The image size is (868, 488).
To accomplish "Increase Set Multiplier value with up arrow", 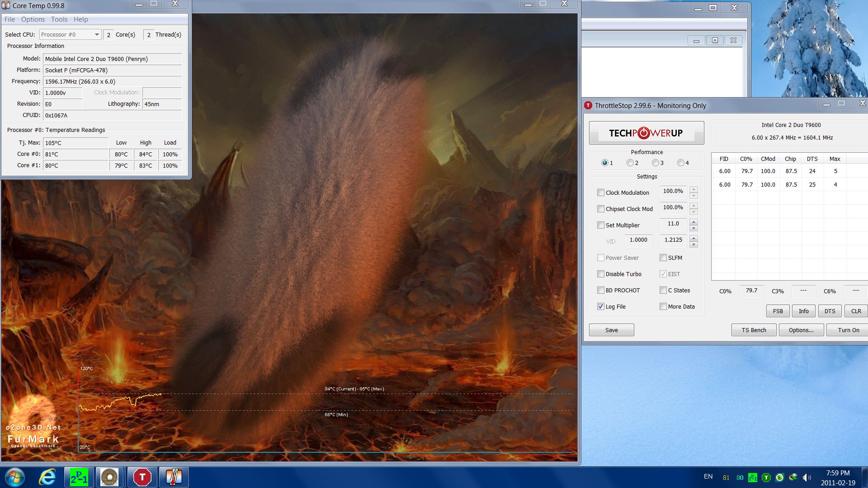I will tap(693, 222).
